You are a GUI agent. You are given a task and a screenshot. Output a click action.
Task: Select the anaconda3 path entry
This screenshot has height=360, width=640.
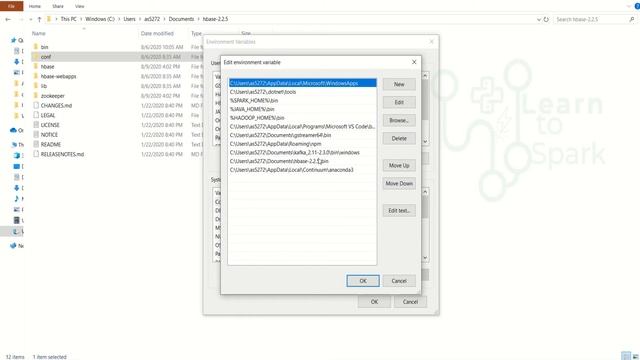click(302, 170)
